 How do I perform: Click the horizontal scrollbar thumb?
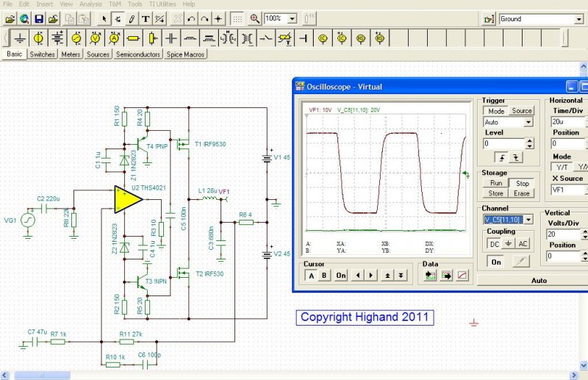click(42, 375)
